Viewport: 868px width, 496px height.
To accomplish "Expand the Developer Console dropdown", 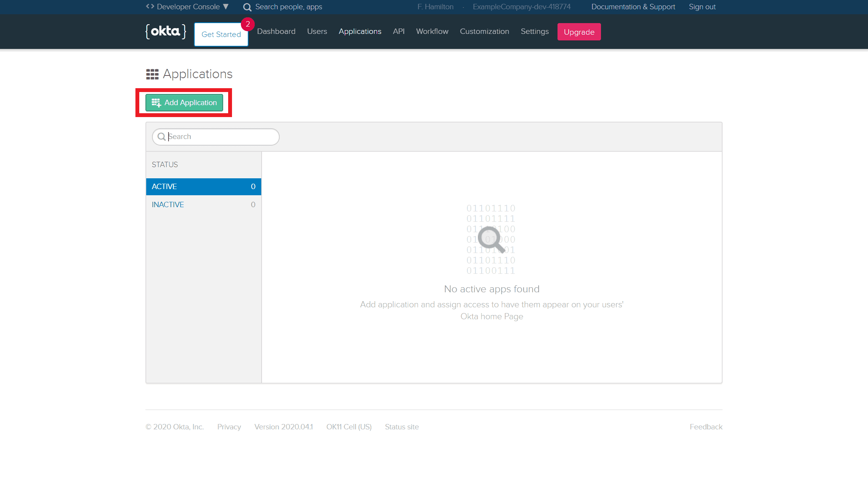I will click(x=187, y=7).
